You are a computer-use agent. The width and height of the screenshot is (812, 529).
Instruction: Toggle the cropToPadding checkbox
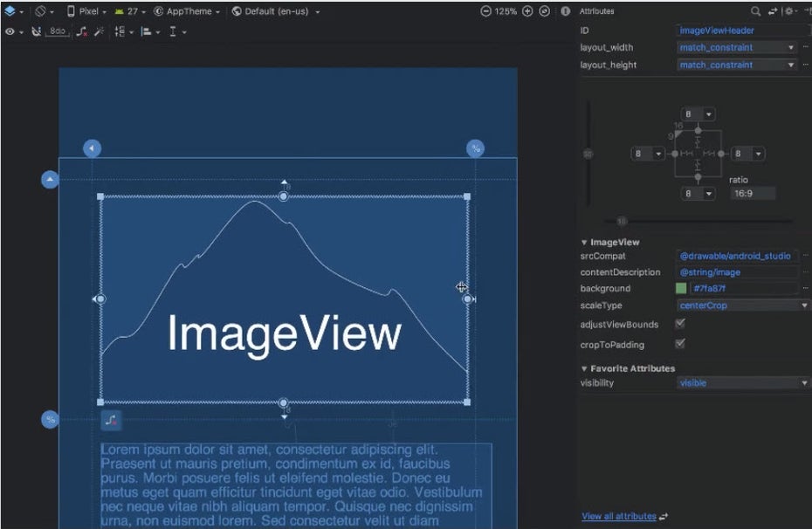pos(680,344)
